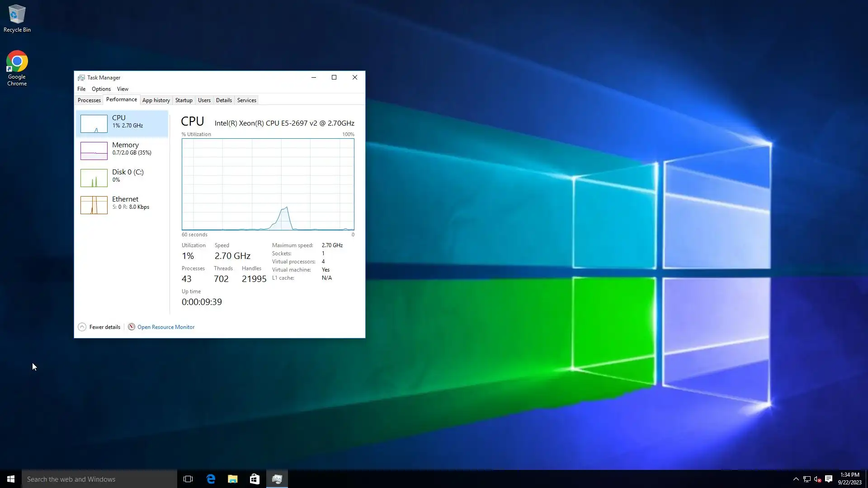Select the CPU graph thumbnail
This screenshot has height=488, width=868.
[x=94, y=123]
